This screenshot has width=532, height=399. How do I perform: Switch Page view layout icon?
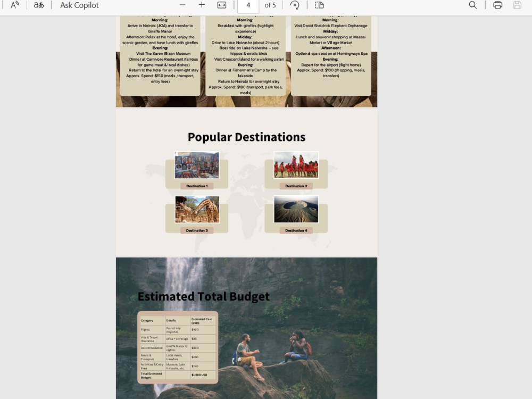pos(319,5)
